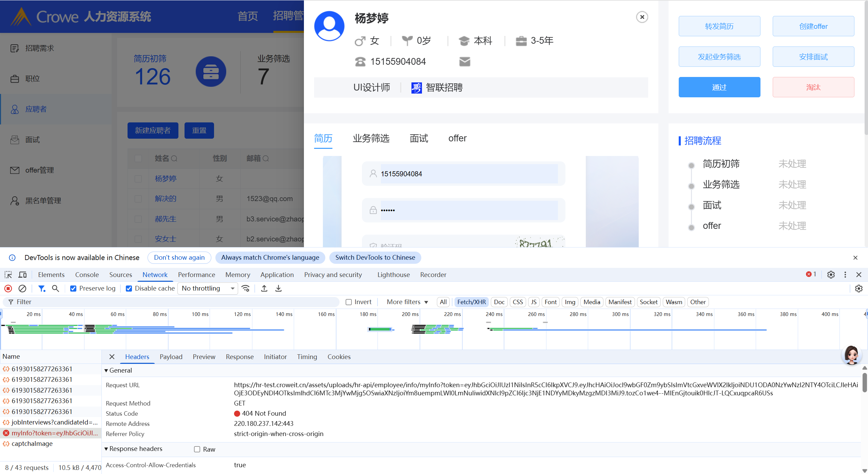Click the 安排面试 button
The height and width of the screenshot is (474, 868).
click(x=813, y=57)
